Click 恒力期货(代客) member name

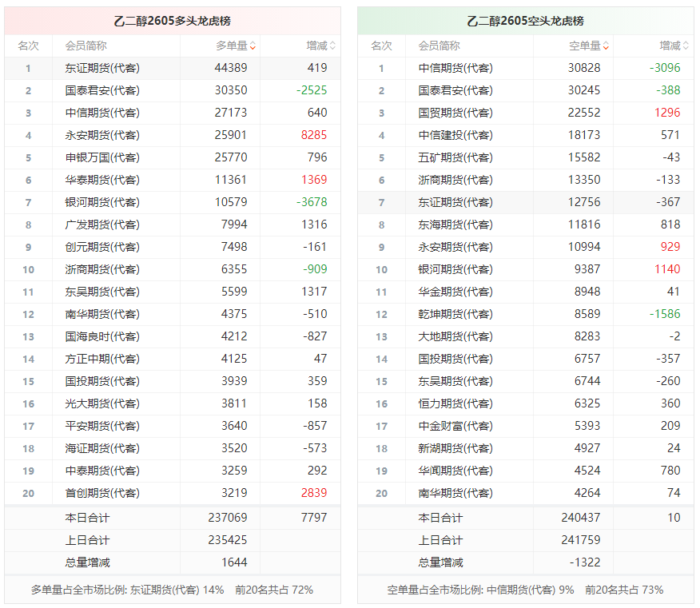[x=455, y=403]
